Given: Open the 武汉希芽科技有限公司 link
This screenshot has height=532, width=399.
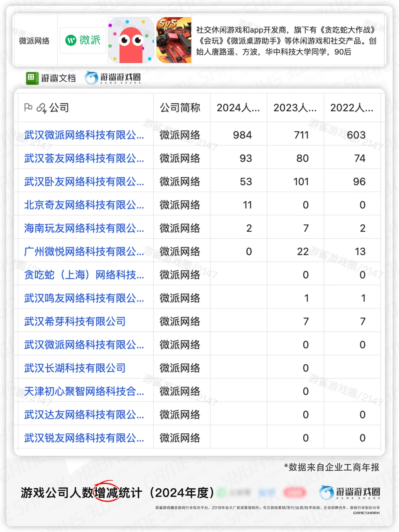Looking at the screenshot, I should click(x=75, y=321).
